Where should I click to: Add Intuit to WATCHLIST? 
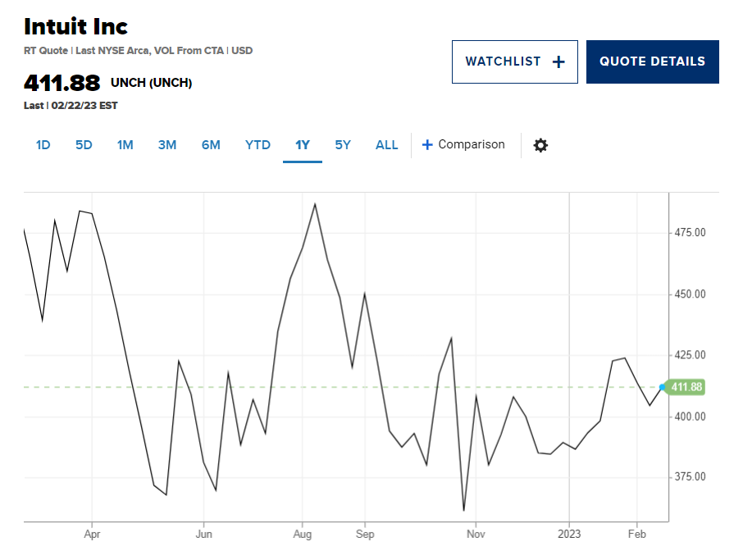coord(514,61)
